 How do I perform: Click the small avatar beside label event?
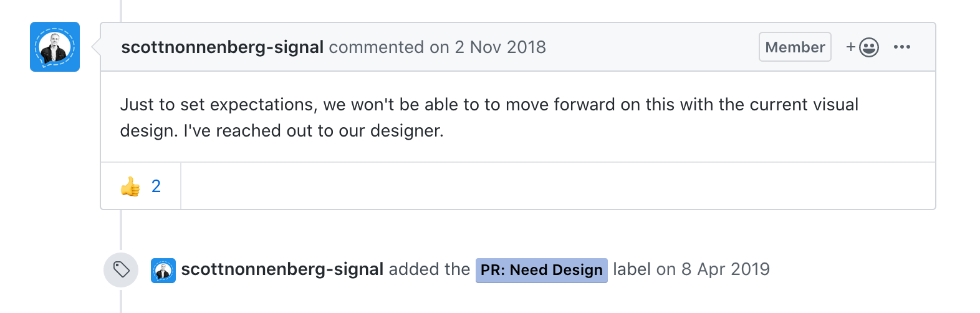coord(163,271)
